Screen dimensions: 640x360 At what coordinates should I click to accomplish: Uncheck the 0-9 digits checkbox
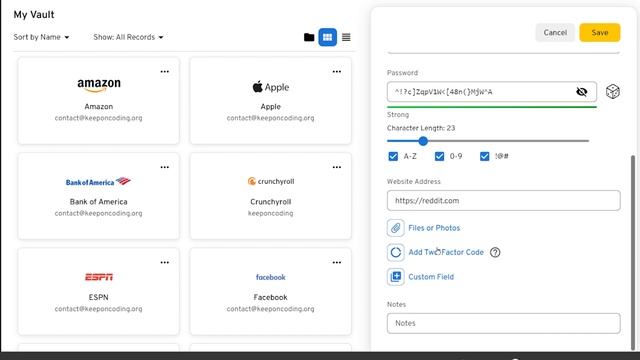click(x=439, y=156)
